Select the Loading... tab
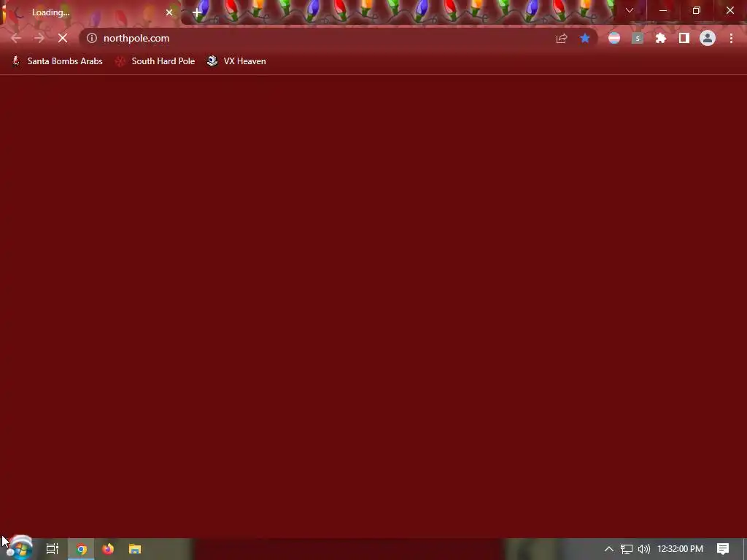 90,12
